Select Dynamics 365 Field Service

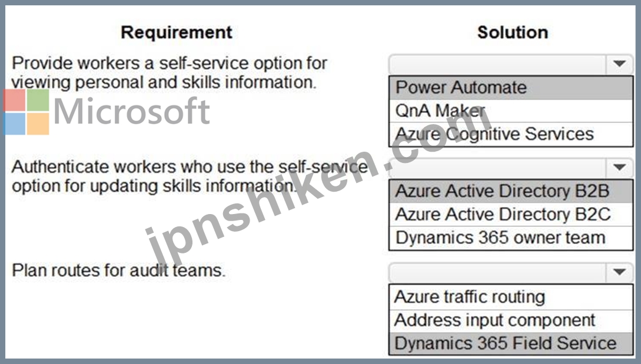pyautogui.click(x=510, y=343)
